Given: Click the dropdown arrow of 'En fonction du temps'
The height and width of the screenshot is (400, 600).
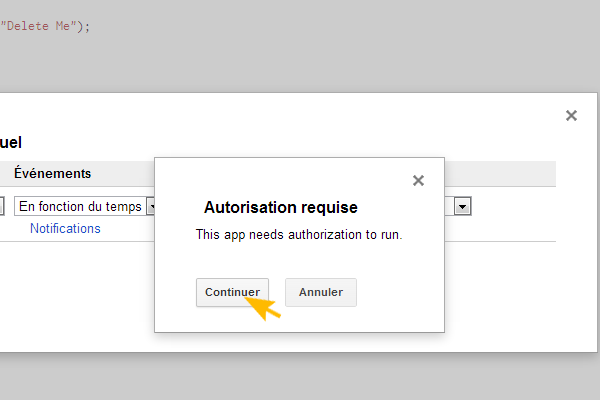Looking at the screenshot, I should (x=152, y=206).
